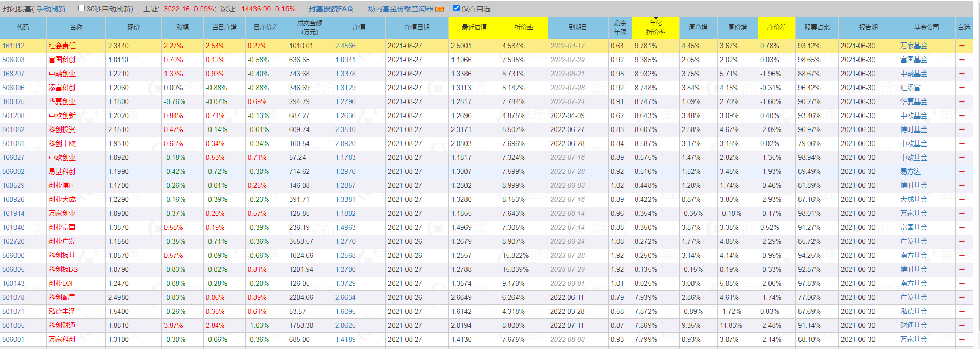Click the 到期日 column header
Screen dimensions: 980x349
point(578,27)
